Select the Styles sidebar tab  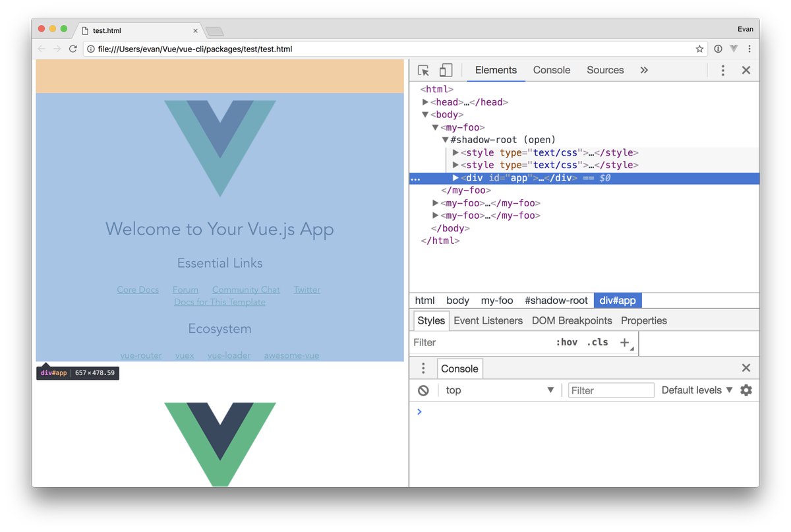point(431,320)
